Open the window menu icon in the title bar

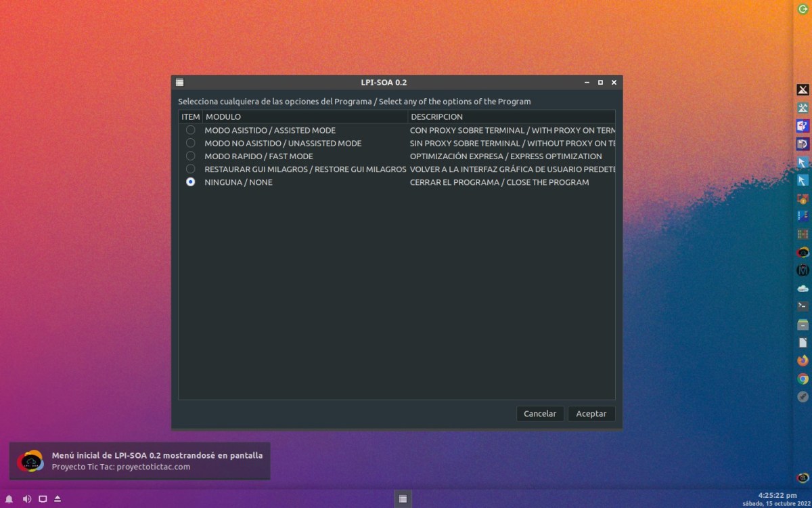(180, 83)
